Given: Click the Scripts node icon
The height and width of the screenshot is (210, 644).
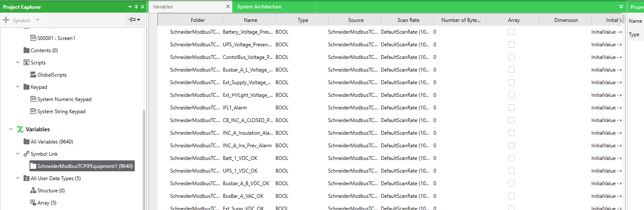Looking at the screenshot, I should coord(27,62).
